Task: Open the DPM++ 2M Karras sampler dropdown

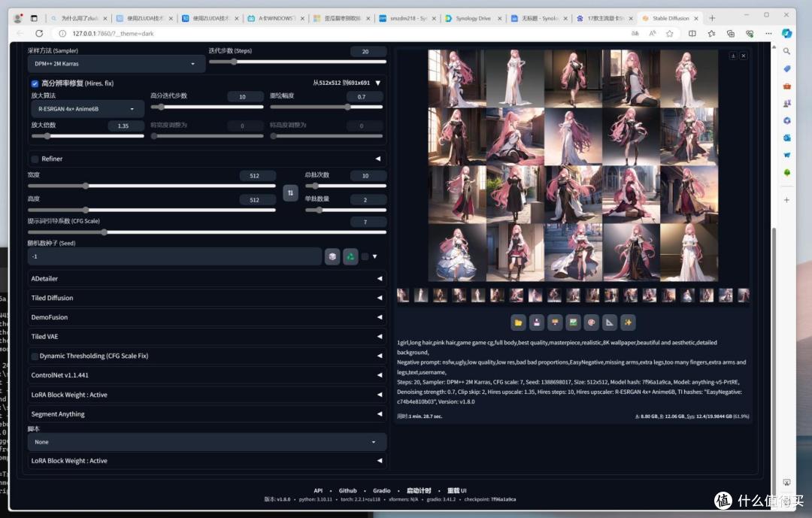Action: click(116, 64)
